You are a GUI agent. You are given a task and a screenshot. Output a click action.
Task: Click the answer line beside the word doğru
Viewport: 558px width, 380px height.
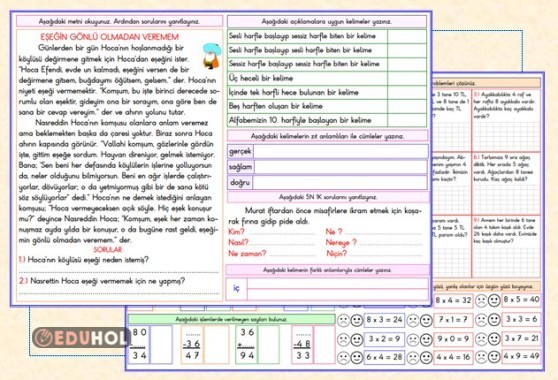click(340, 182)
